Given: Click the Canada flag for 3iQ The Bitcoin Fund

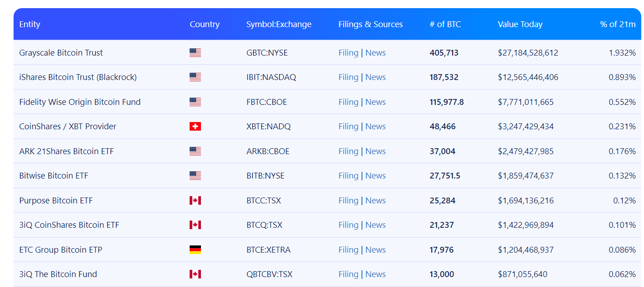Looking at the screenshot, I should (x=195, y=274).
